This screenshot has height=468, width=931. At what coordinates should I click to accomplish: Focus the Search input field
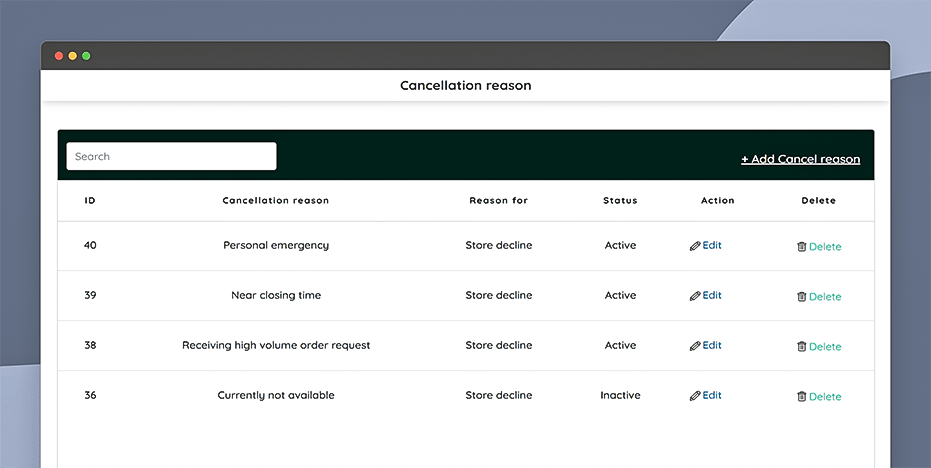pos(172,156)
